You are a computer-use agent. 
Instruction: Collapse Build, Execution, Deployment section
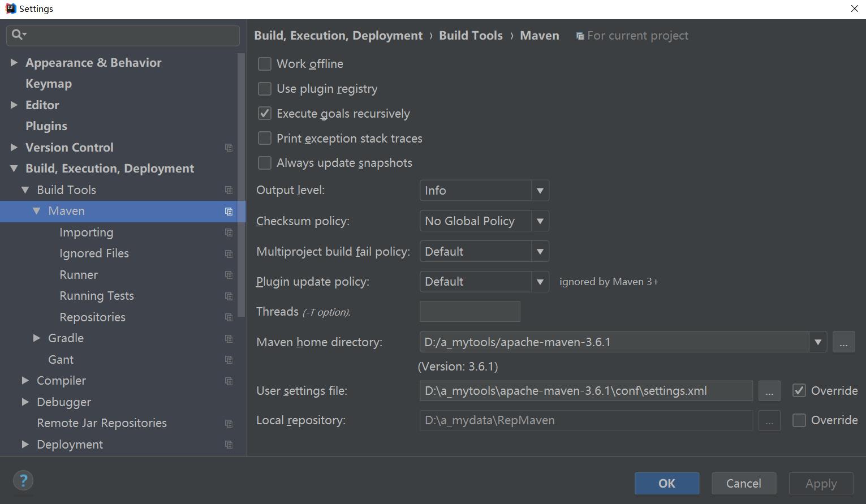(14, 169)
